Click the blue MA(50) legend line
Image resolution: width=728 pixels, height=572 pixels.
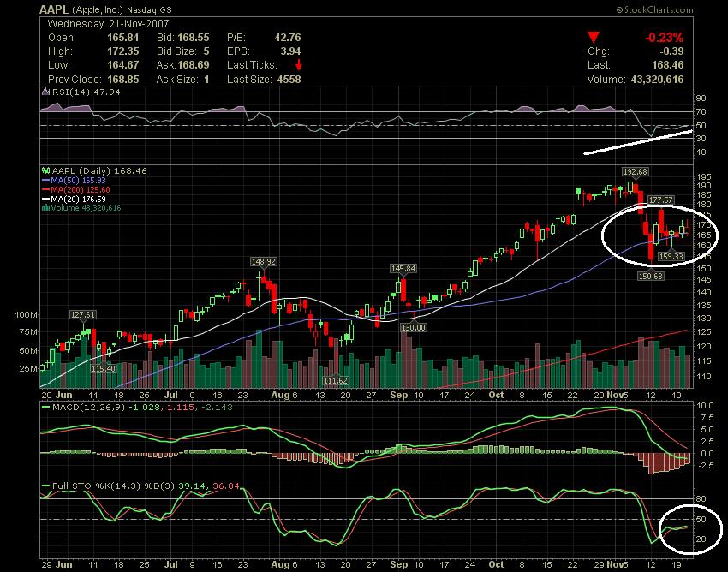tap(45, 181)
